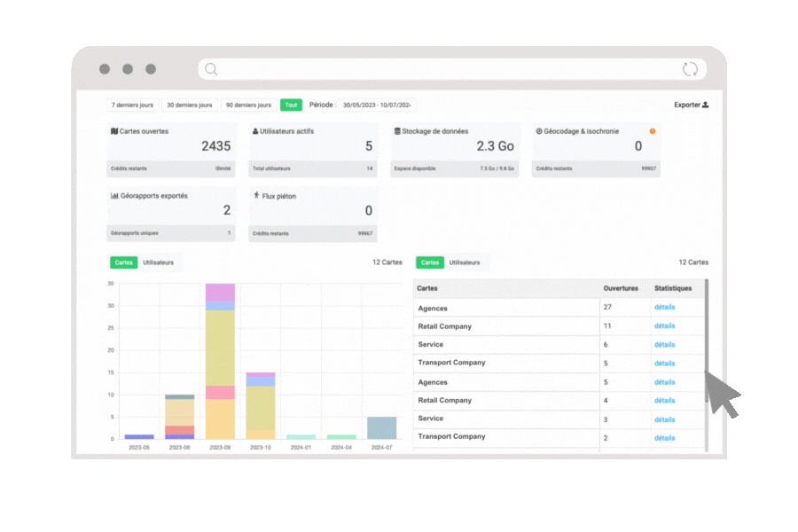
Task: Click the browser reload icon
Action: (690, 69)
